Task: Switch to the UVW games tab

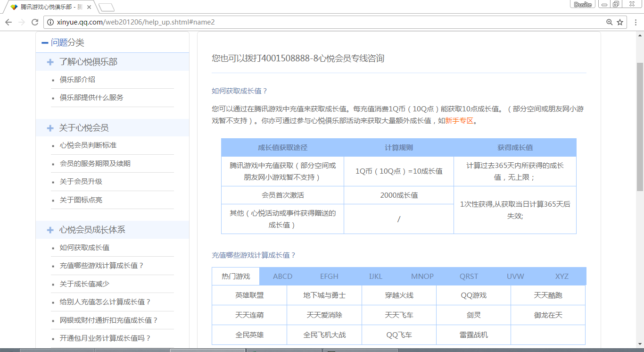Action: tap(515, 277)
